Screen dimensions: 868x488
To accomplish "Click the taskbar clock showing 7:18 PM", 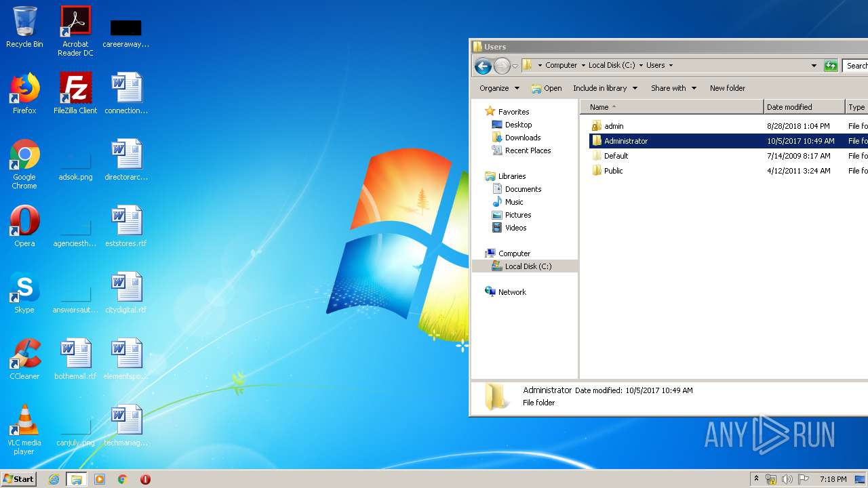I will pos(833,479).
